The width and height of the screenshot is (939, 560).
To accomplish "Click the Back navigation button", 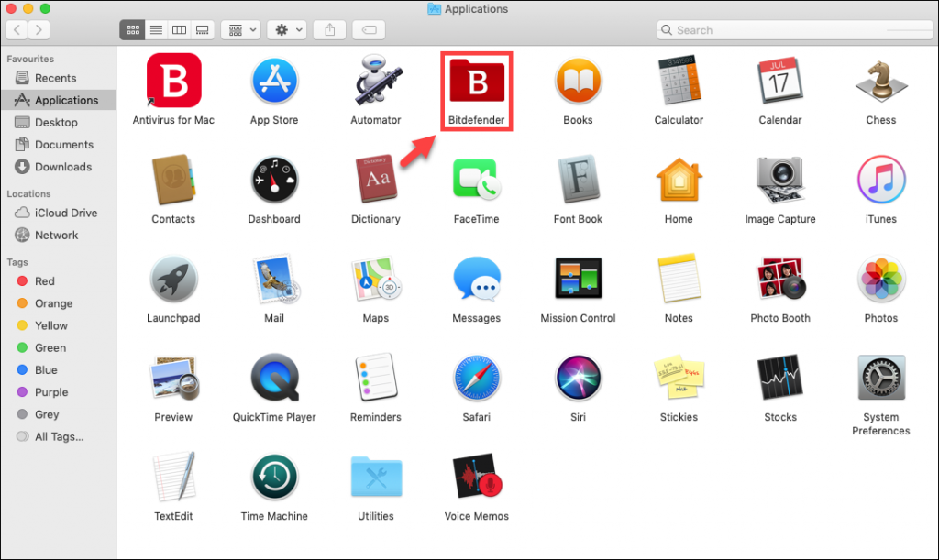I will pyautogui.click(x=17, y=30).
